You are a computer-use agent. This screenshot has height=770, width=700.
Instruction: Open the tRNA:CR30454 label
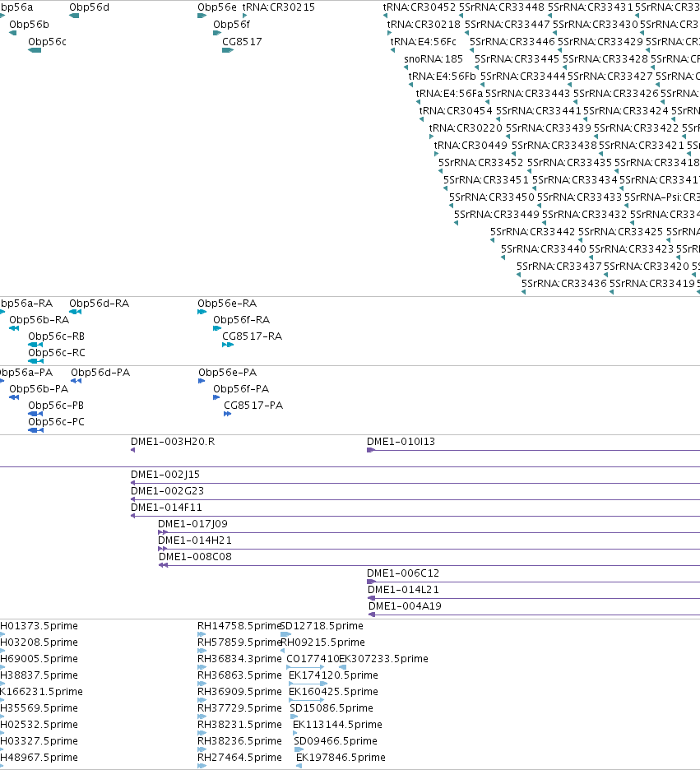coord(456,111)
